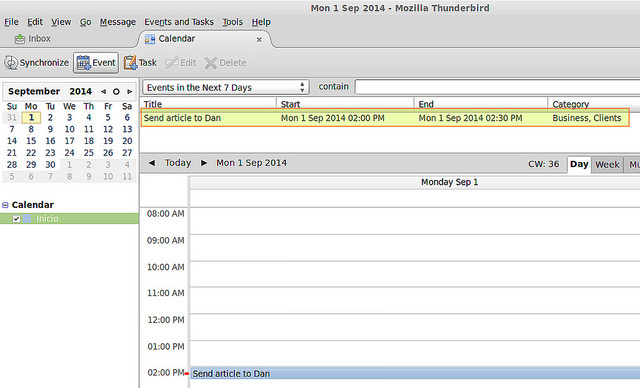The image size is (640, 388).
Task: Create a new Event from the toolbar
Action: [x=96, y=63]
